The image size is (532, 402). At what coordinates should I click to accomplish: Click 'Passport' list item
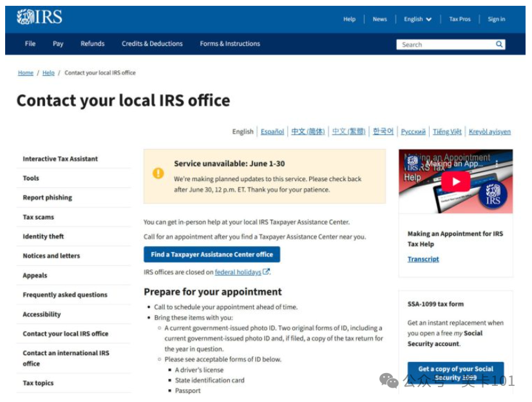click(187, 390)
